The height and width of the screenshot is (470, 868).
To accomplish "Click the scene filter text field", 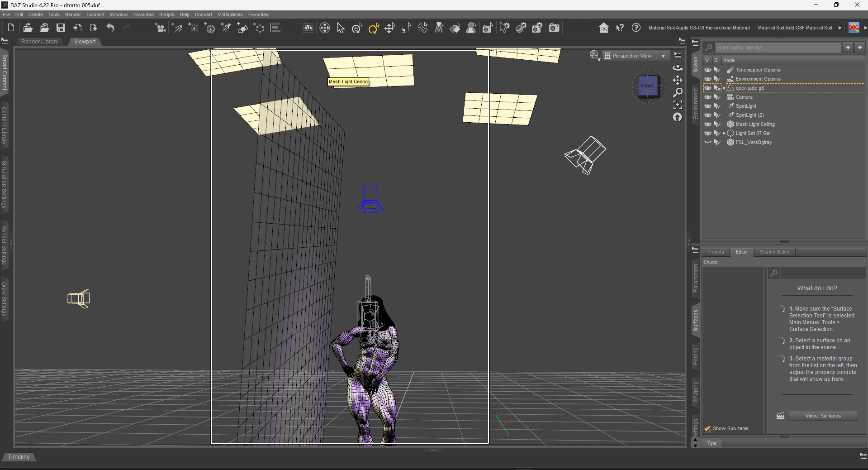I will pyautogui.click(x=778, y=48).
